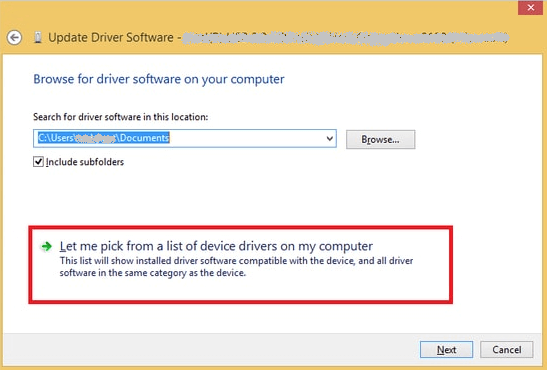Click the device icon beside Update Driver Software

tap(38, 37)
